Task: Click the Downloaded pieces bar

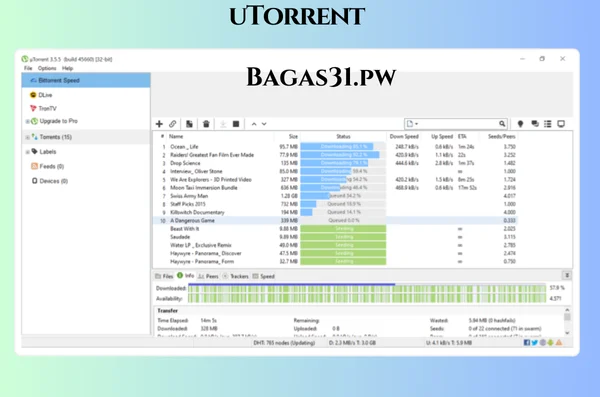Action: [367, 288]
